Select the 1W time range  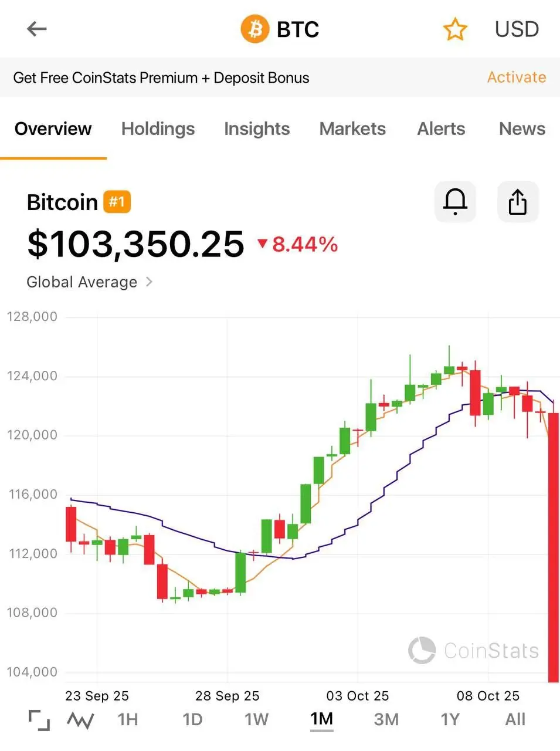256,719
